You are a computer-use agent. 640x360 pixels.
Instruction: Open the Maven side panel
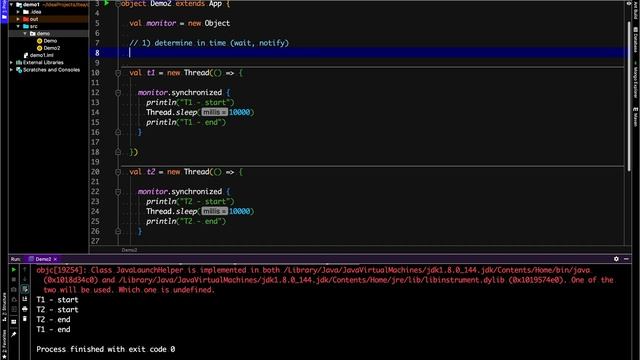coord(636,116)
